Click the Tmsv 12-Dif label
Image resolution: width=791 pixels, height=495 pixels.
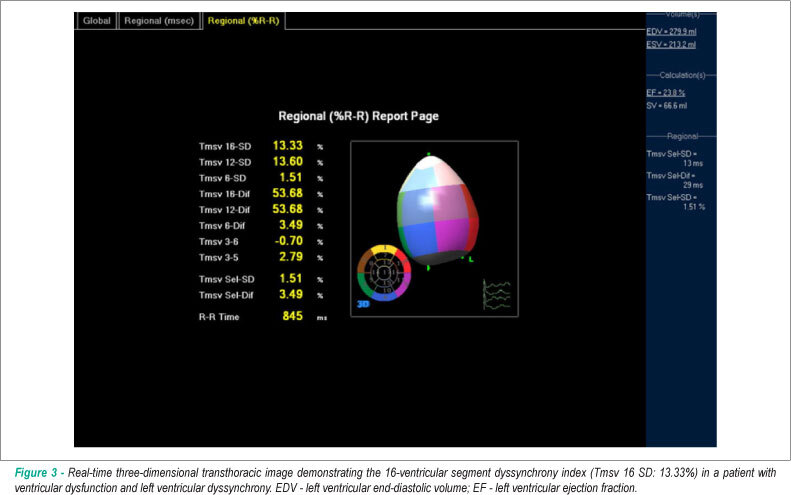224,210
